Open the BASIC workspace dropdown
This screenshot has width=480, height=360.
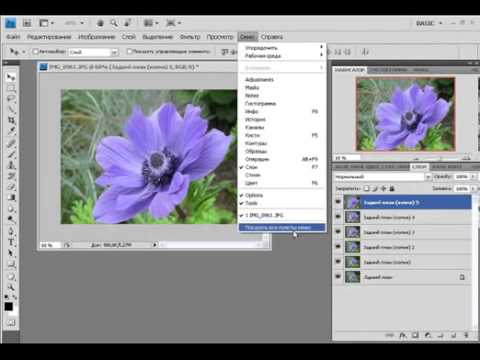[429, 23]
